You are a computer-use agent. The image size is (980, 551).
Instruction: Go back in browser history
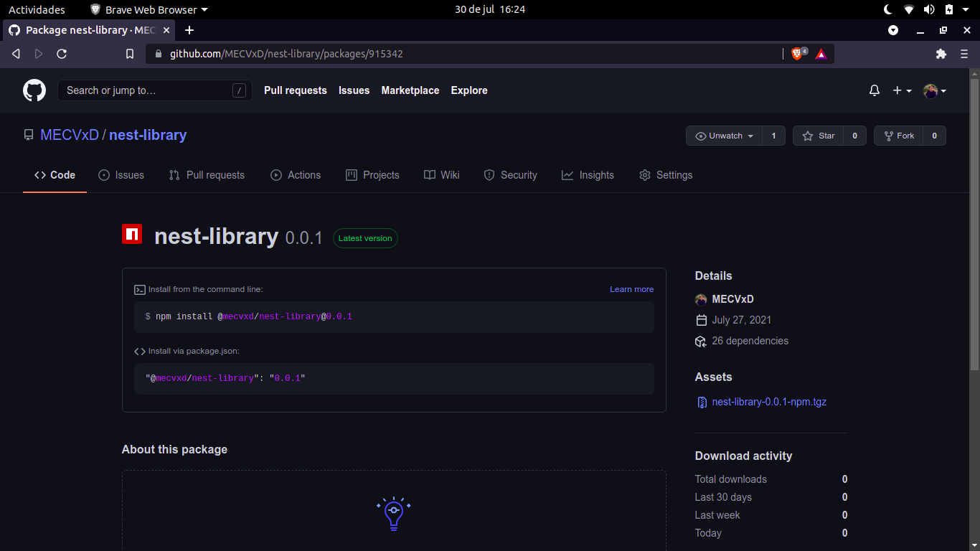[x=16, y=54]
